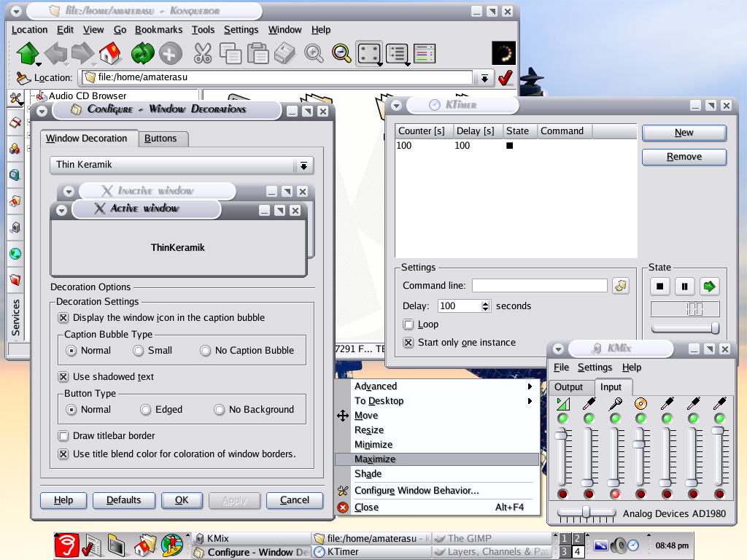Open the Configure window's title menu button
This screenshot has height=560, width=747.
pyautogui.click(x=42, y=111)
